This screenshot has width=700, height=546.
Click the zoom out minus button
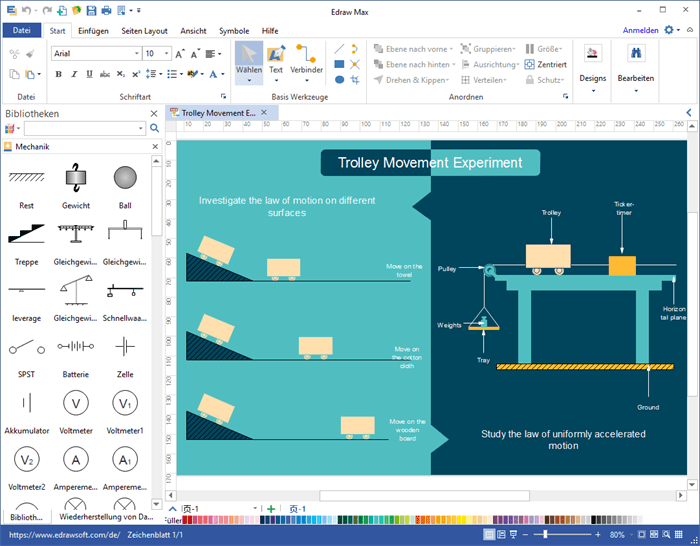[525, 534]
